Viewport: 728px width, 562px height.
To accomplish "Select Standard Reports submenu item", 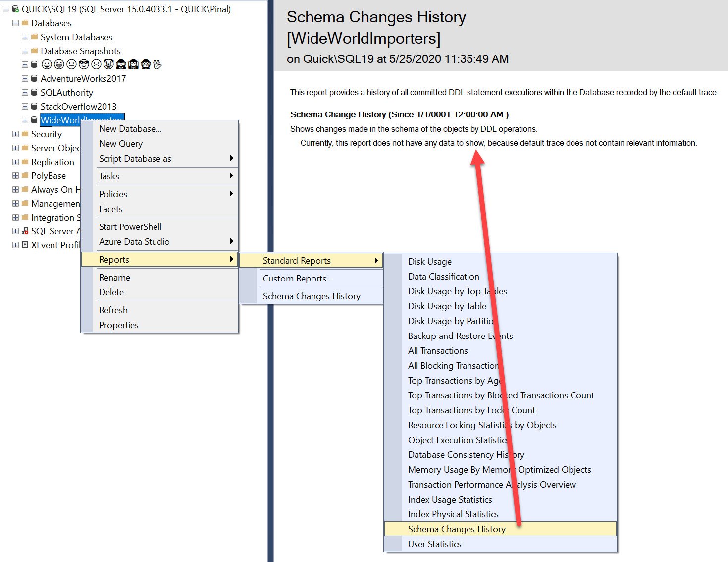I will pyautogui.click(x=311, y=261).
